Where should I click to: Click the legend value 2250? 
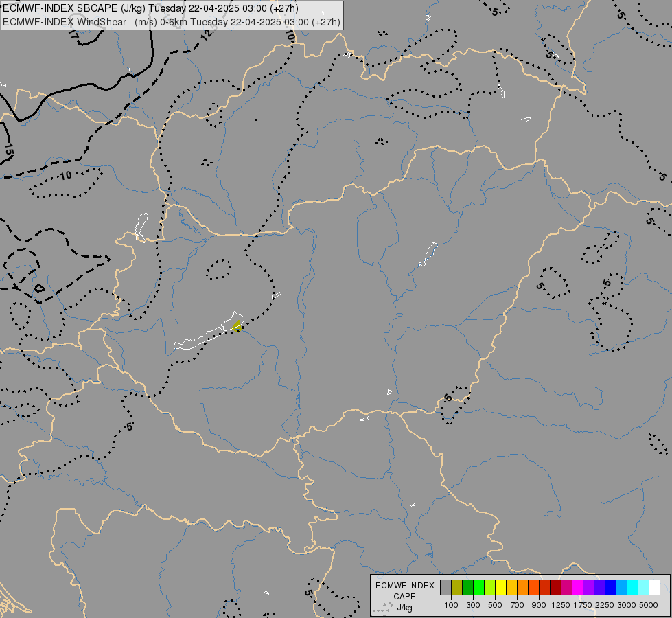pyautogui.click(x=605, y=605)
